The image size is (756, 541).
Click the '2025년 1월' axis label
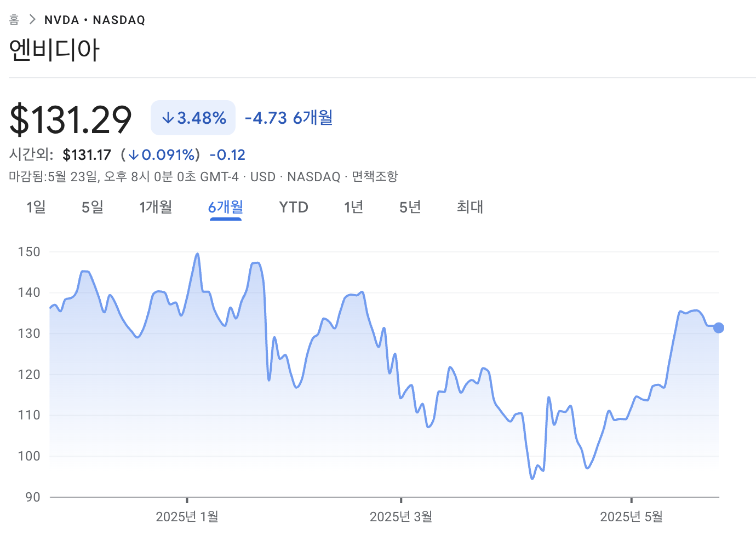click(x=187, y=516)
